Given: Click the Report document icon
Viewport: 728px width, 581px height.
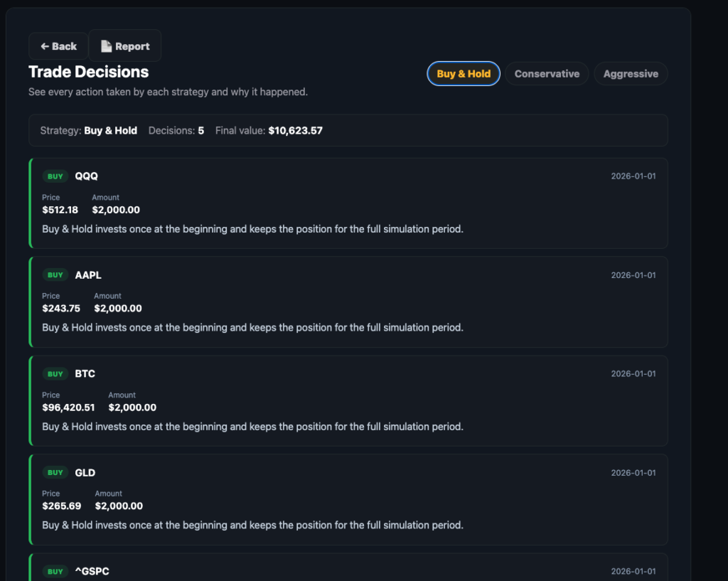Looking at the screenshot, I should [107, 46].
